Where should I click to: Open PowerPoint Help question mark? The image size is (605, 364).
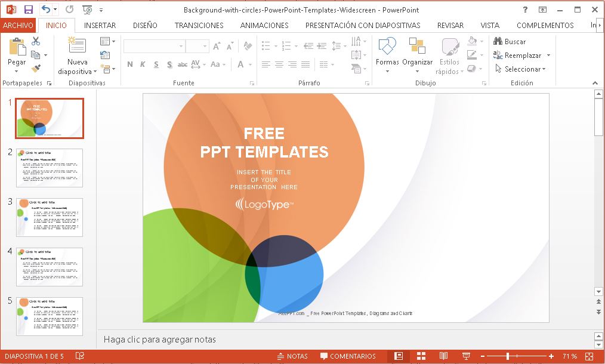(524, 10)
